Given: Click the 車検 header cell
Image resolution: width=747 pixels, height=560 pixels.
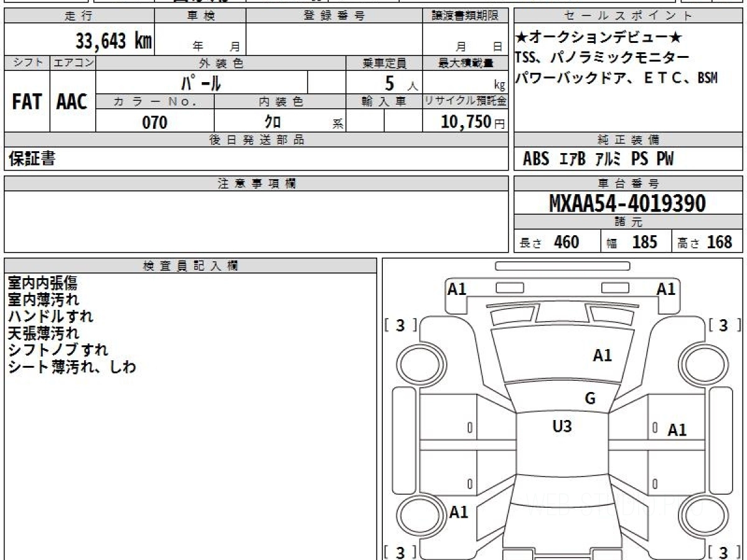Looking at the screenshot, I should 200,16.
